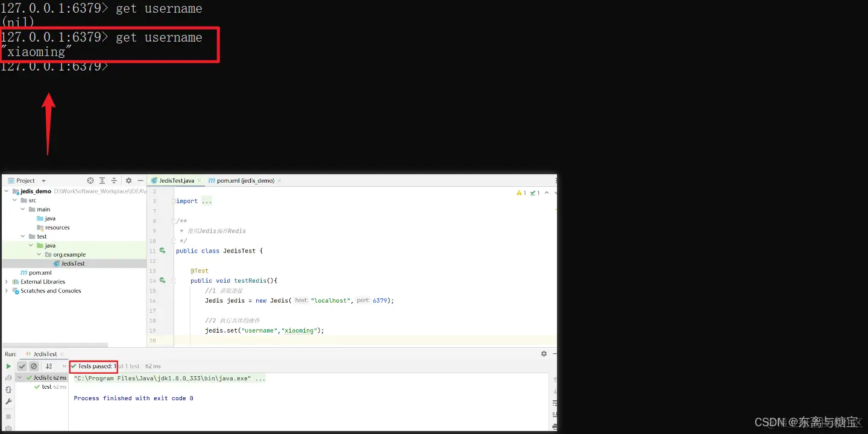Toggle Show Ignored tests button
Image resolution: width=868 pixels, height=434 pixels.
(34, 366)
